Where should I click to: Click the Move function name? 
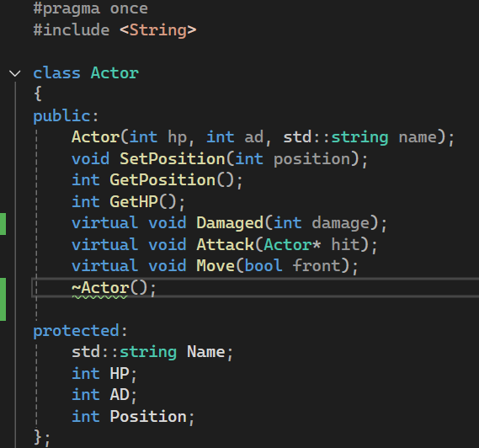click(215, 265)
